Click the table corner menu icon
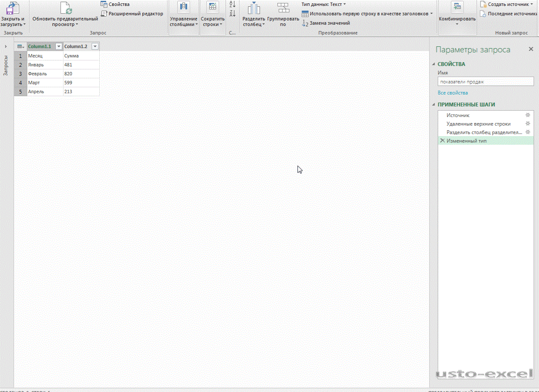This screenshot has width=539, height=392. pyautogui.click(x=20, y=46)
